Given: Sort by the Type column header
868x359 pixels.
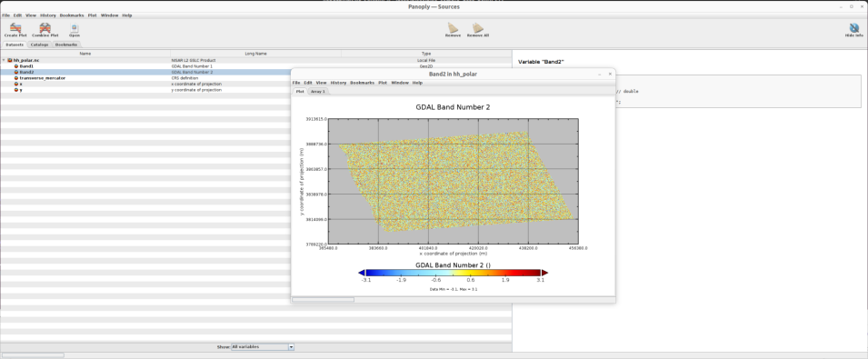Looking at the screenshot, I should (426, 54).
